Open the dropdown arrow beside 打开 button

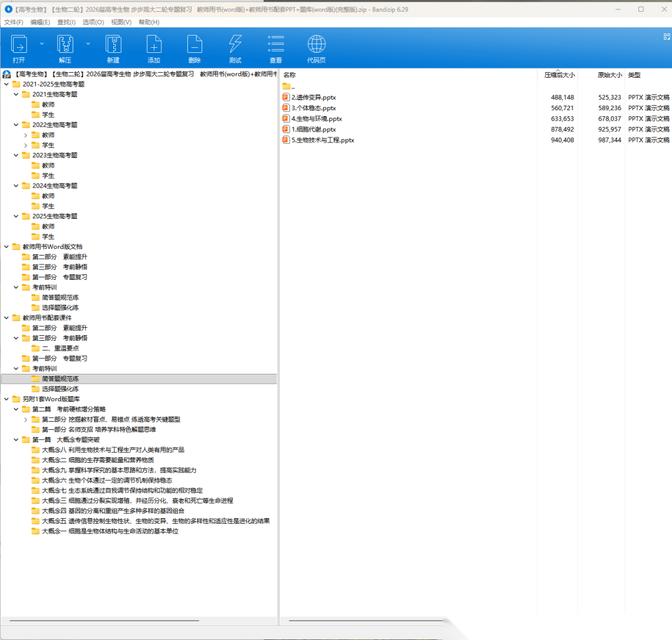coord(42,44)
